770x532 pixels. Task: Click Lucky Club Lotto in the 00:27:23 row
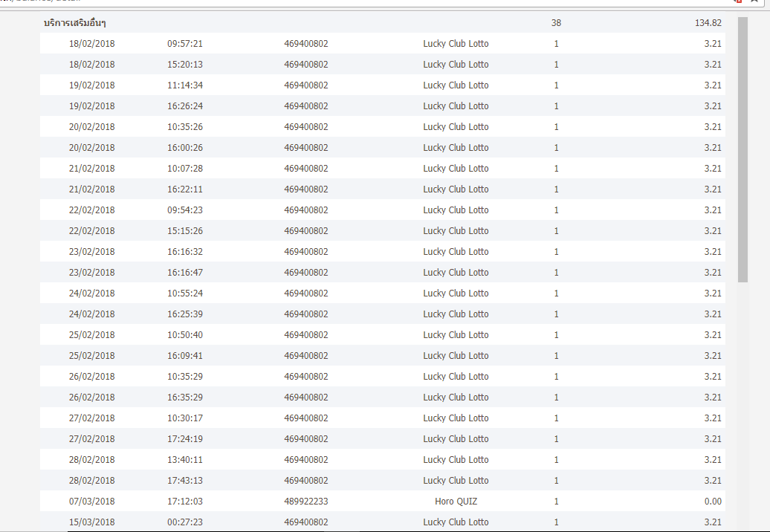pos(456,522)
